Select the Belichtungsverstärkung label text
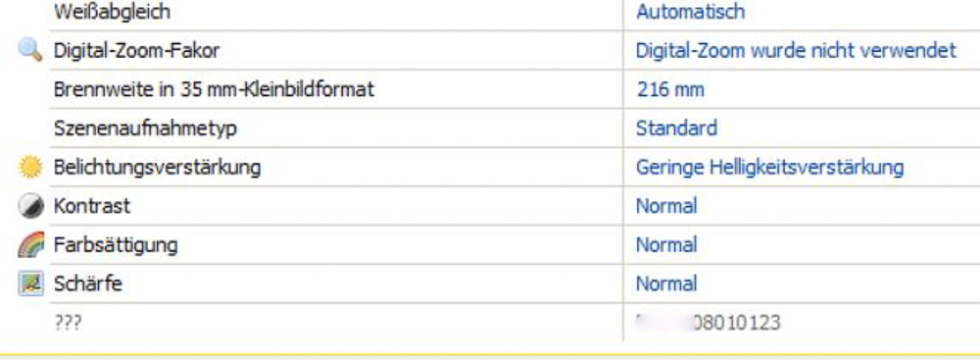The width and height of the screenshot is (980, 360). 157,168
